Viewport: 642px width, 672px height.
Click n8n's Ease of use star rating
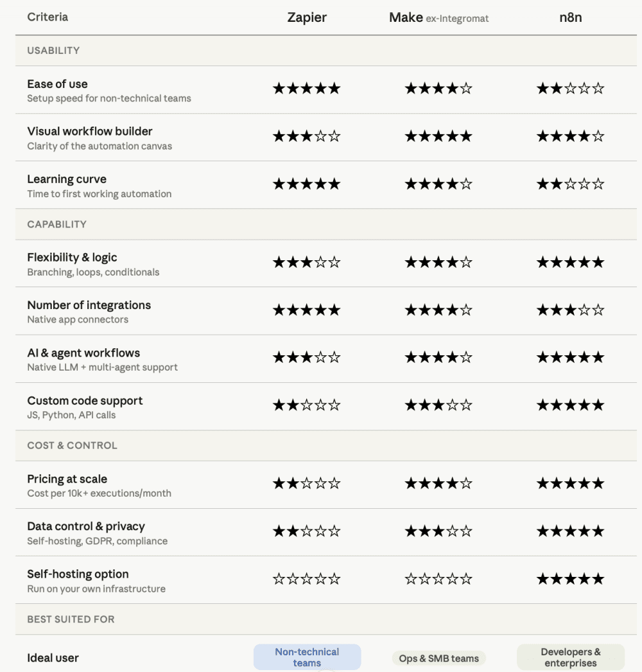[571, 89]
